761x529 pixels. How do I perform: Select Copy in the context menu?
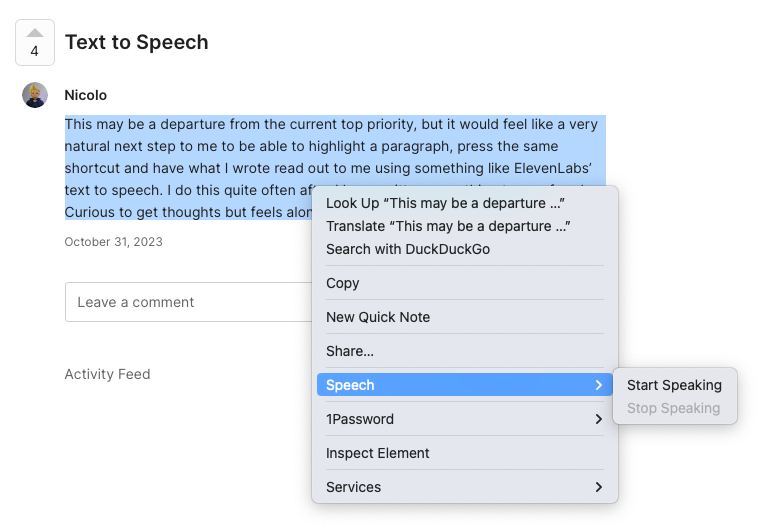[x=343, y=283]
